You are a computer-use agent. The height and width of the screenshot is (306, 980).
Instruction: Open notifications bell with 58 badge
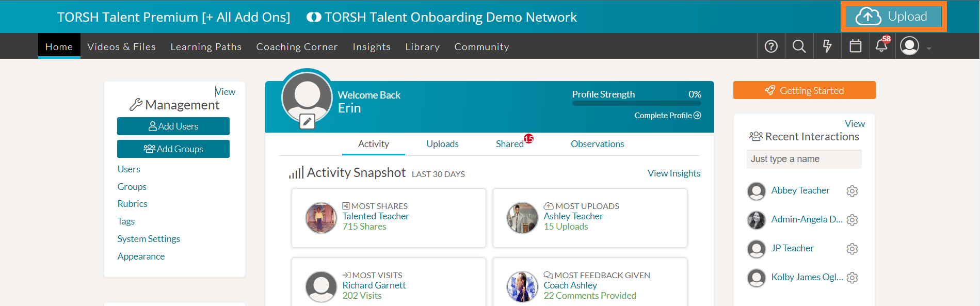click(881, 46)
